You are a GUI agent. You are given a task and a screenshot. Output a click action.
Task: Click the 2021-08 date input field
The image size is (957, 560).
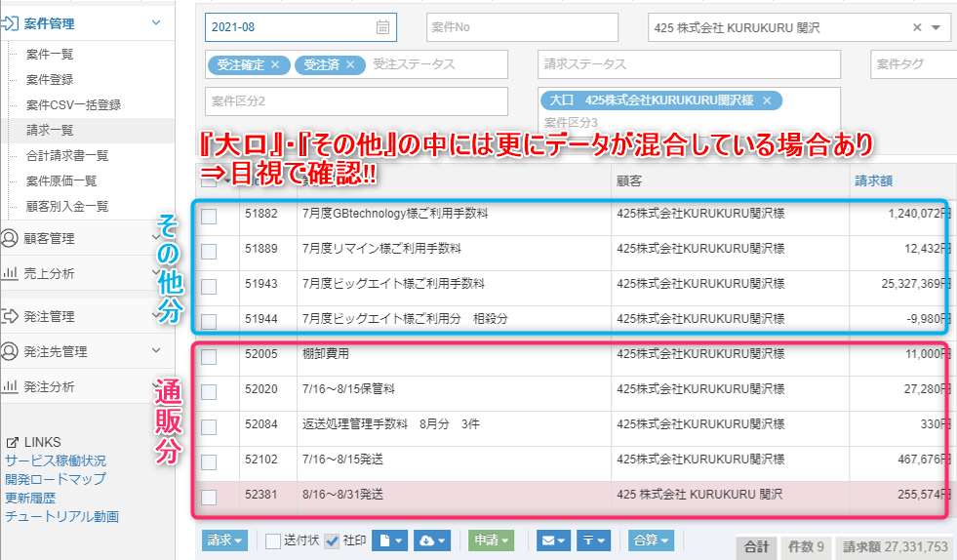coord(300,27)
